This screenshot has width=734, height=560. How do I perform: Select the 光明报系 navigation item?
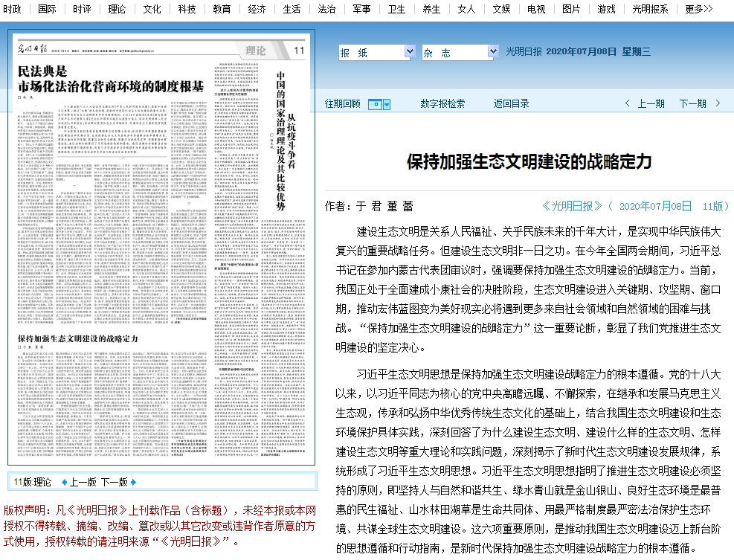pos(650,9)
